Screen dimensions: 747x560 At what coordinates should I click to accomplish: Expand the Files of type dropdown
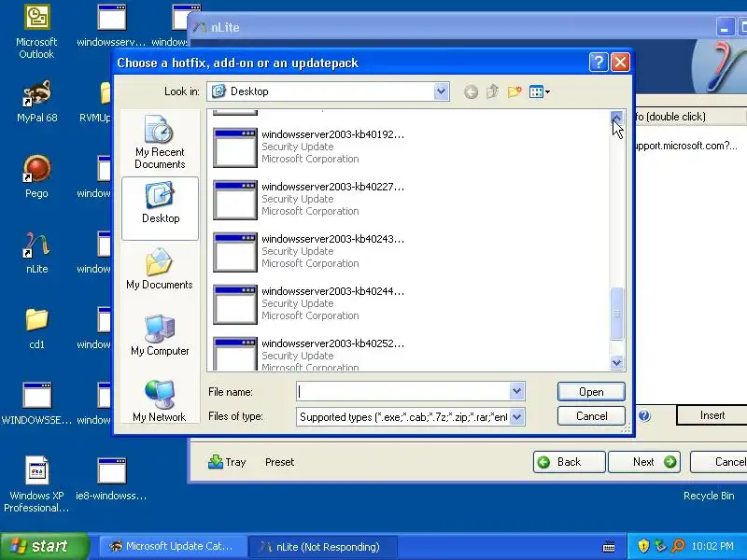(517, 417)
